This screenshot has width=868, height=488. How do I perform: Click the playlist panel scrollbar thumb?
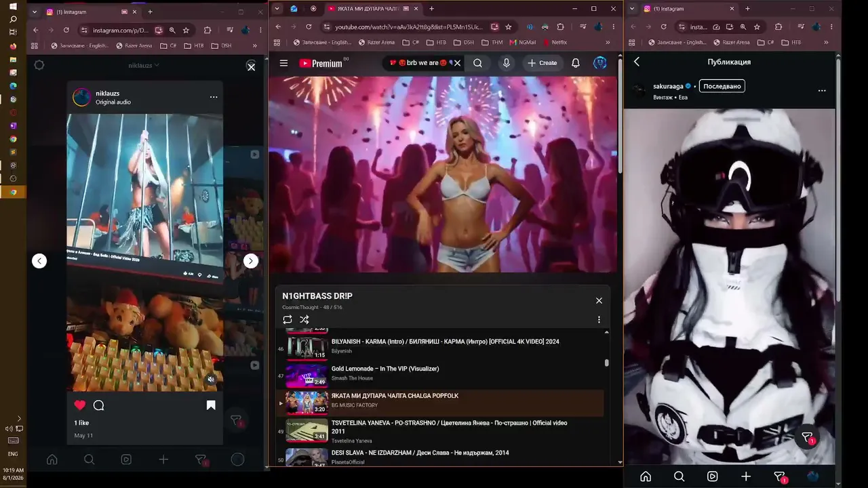(606, 363)
